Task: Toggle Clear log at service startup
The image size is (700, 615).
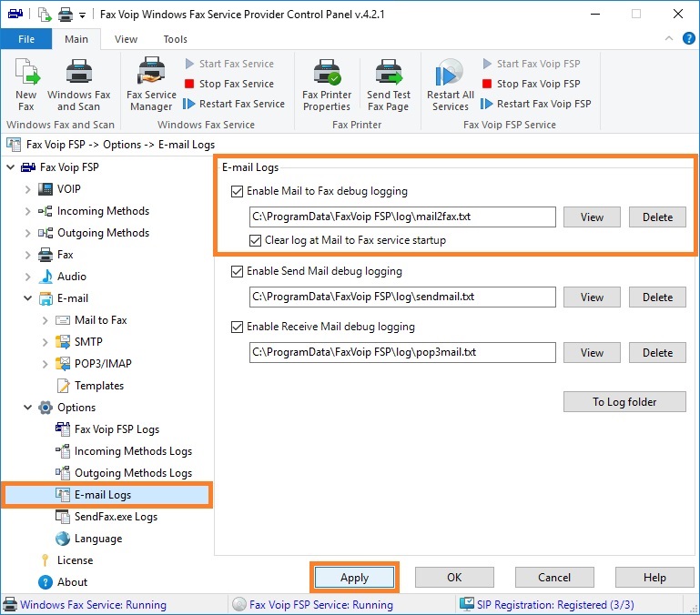Action: [x=256, y=240]
